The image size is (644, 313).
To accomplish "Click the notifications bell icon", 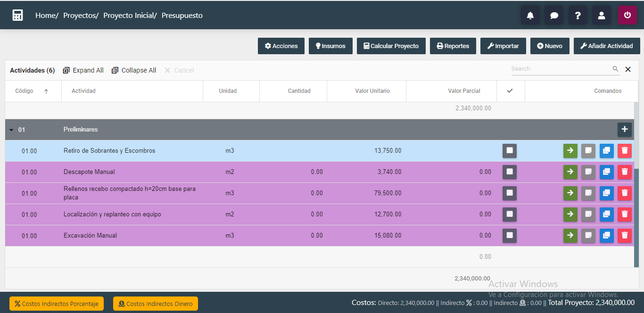I will (530, 15).
